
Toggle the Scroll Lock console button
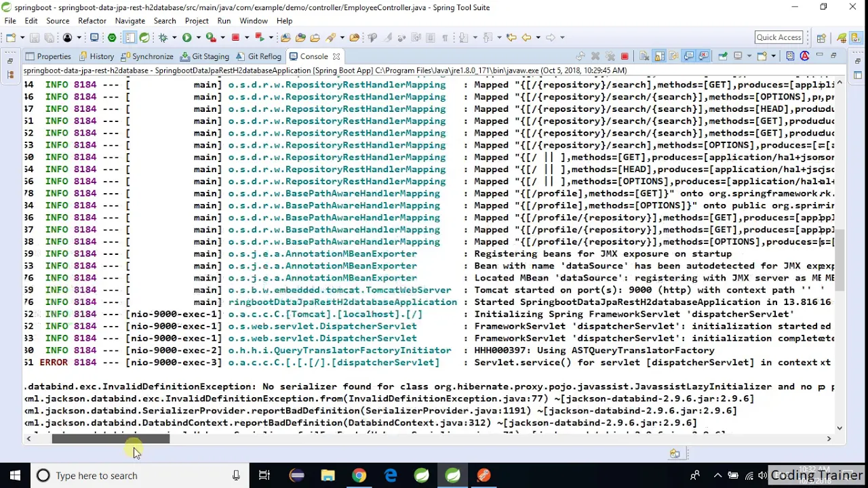660,56
